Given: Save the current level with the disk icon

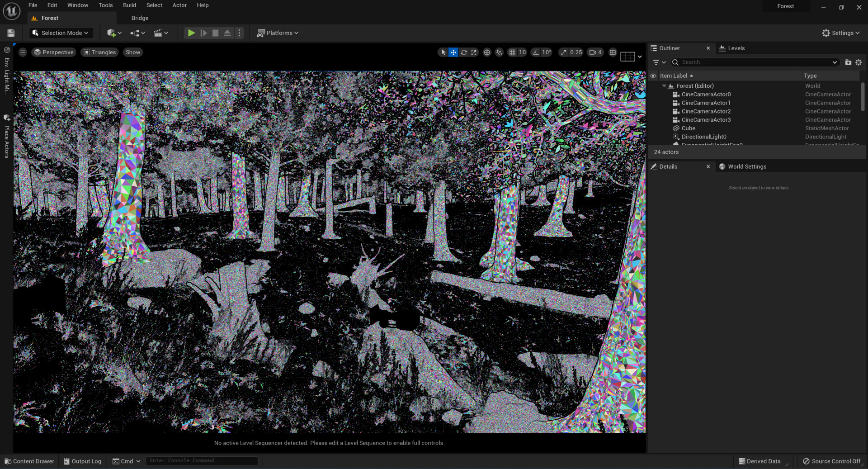Looking at the screenshot, I should click(11, 33).
